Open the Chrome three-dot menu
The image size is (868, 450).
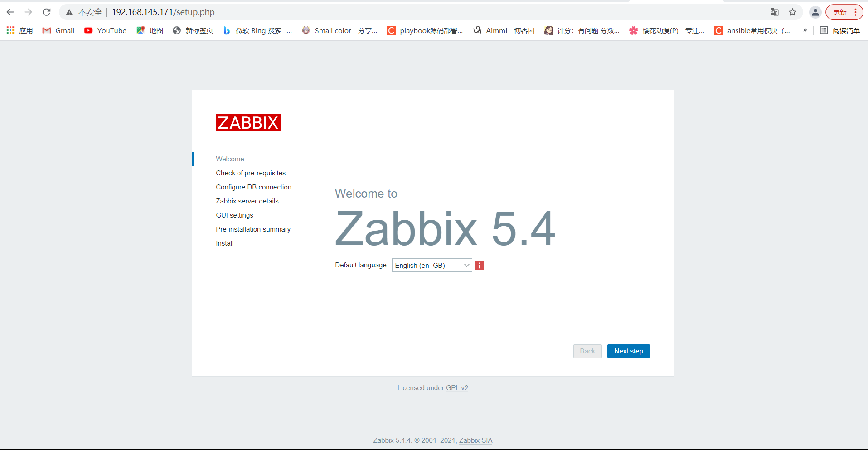(855, 12)
